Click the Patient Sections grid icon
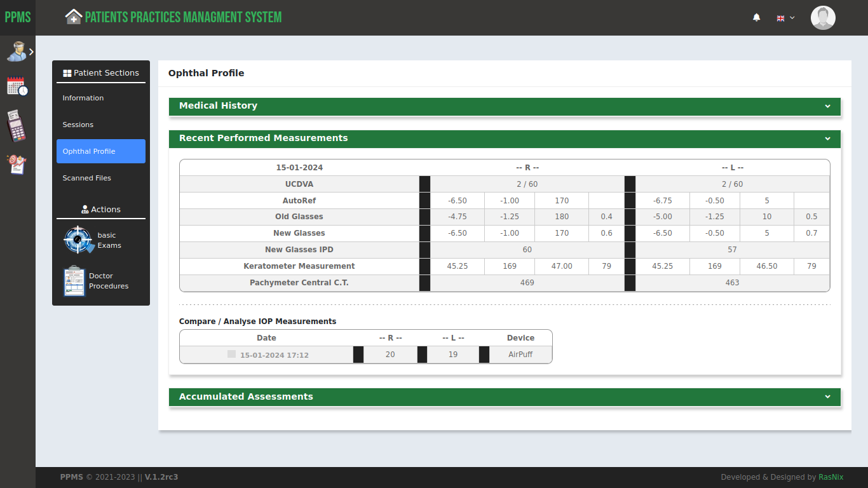Viewport: 868px width, 488px height. pyautogui.click(x=67, y=73)
